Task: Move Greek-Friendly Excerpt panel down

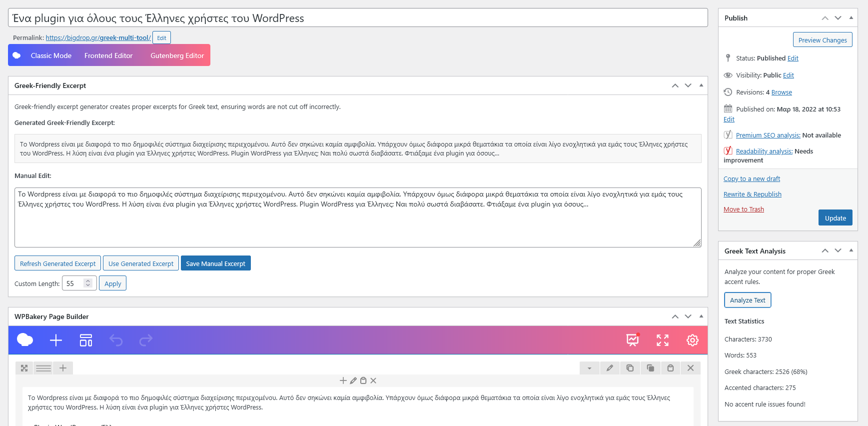Action: click(x=688, y=85)
